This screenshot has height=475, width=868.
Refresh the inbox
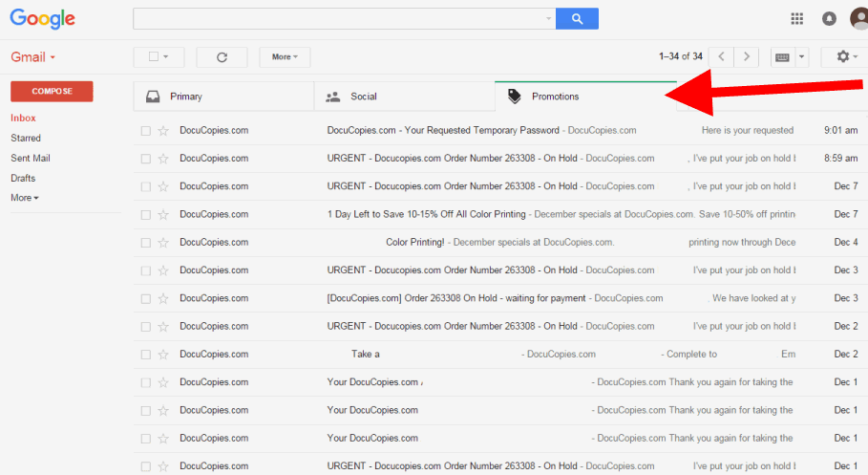coord(222,57)
